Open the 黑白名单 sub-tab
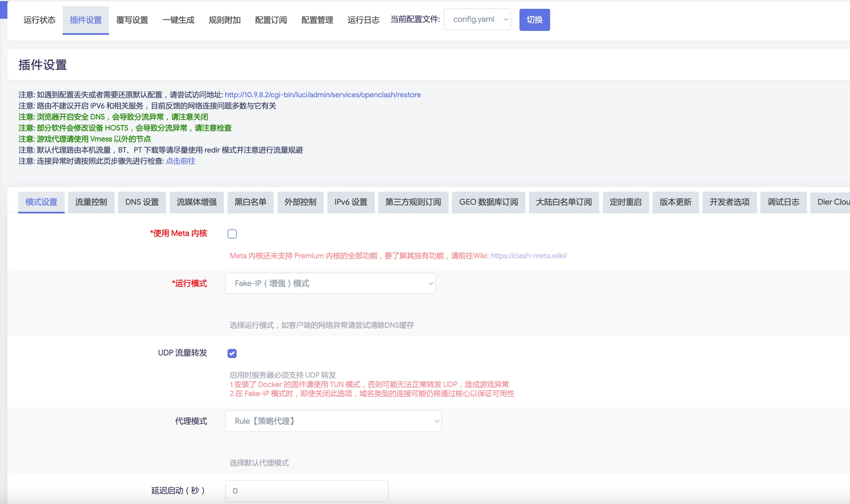The image size is (850, 504). pos(250,202)
